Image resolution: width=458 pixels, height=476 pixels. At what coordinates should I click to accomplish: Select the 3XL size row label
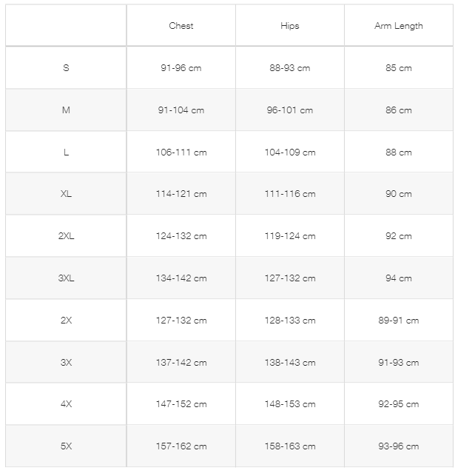coord(66,278)
